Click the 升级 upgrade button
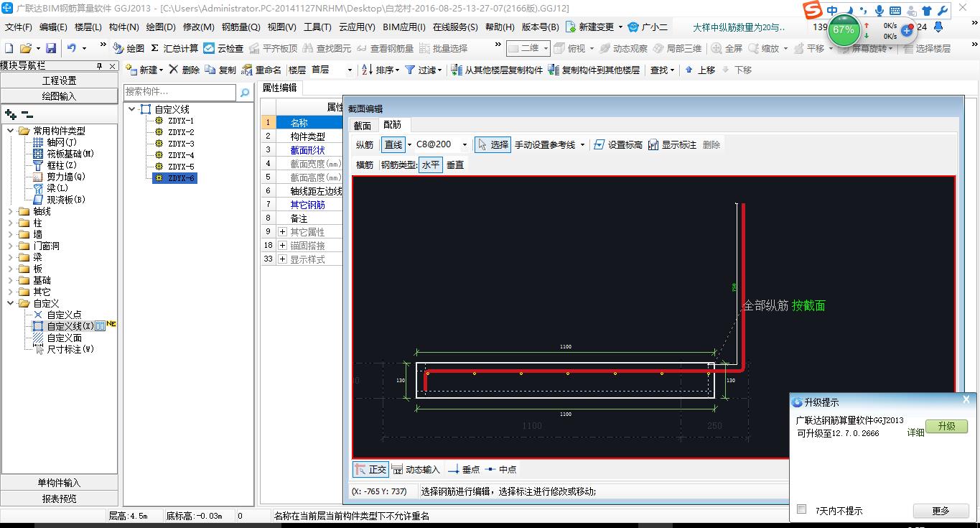This screenshot has height=528, width=980. pyautogui.click(x=947, y=426)
